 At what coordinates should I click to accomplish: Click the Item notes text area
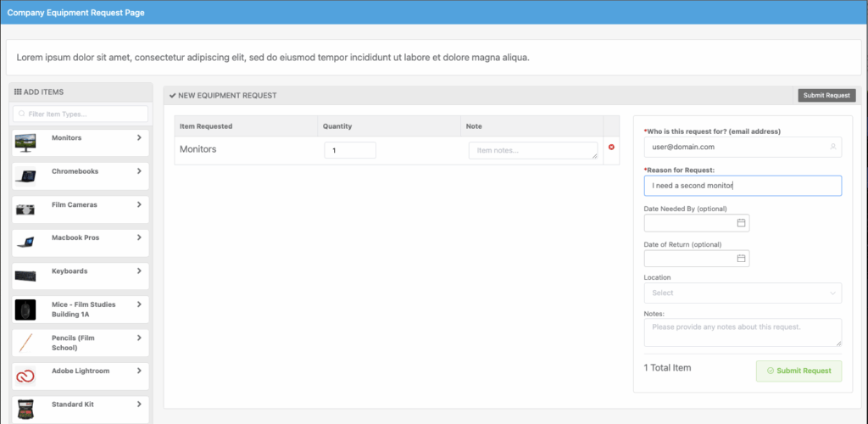[x=532, y=150]
